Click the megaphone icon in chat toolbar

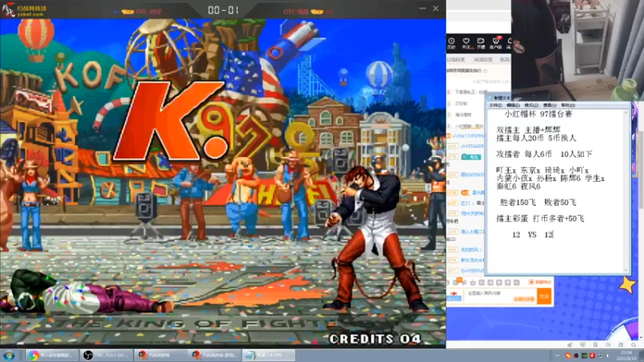(464, 283)
